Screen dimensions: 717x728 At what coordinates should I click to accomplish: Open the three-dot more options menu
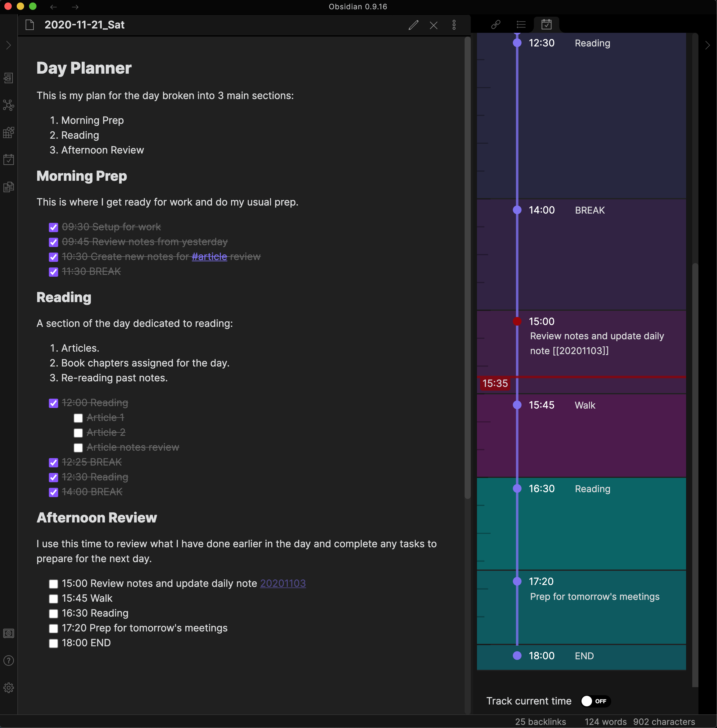tap(454, 25)
